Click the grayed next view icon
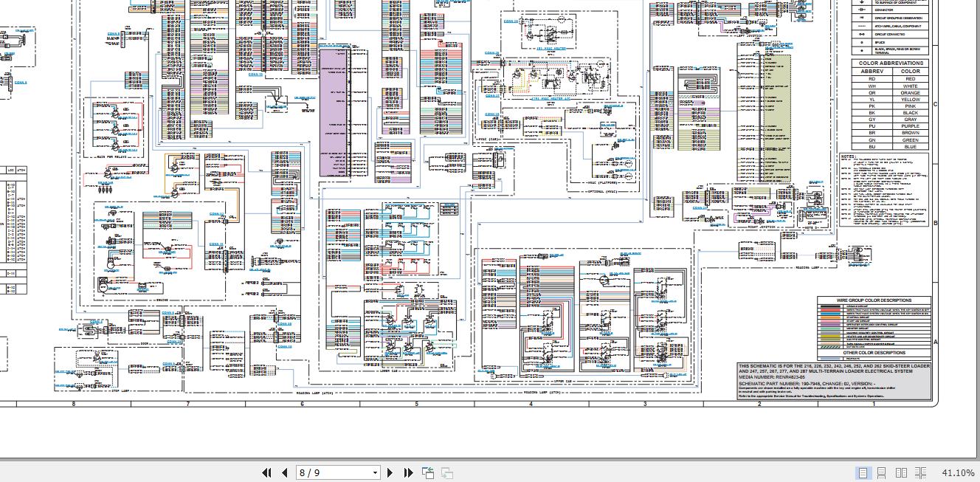 tap(446, 473)
